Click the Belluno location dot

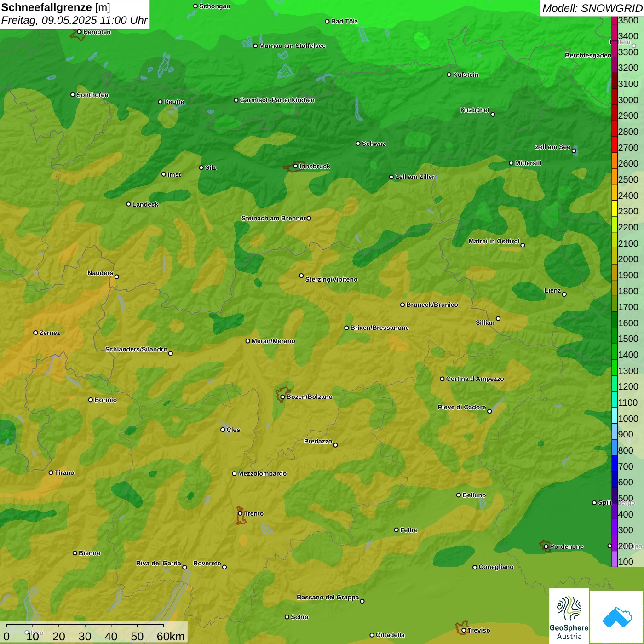pos(459,495)
